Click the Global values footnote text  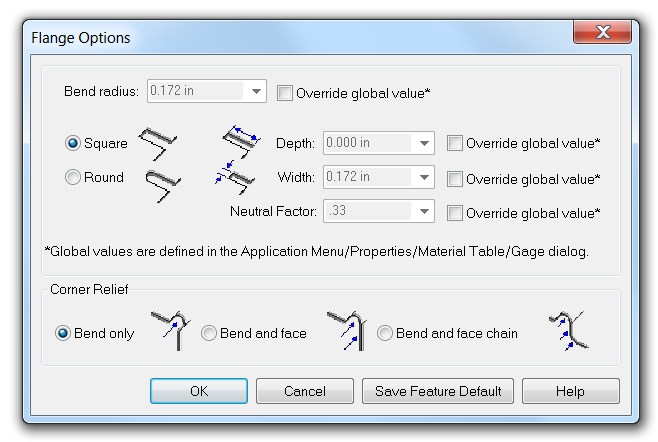coord(317,251)
